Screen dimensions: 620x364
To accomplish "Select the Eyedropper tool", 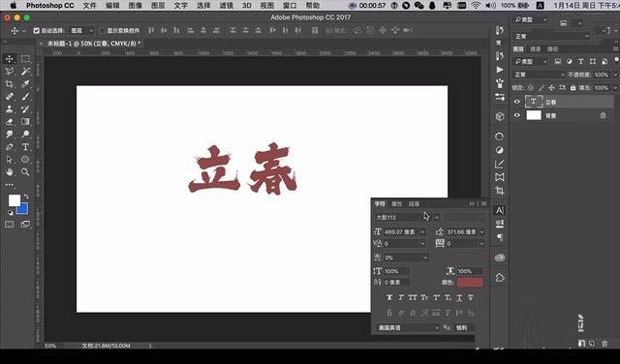I will point(25,84).
